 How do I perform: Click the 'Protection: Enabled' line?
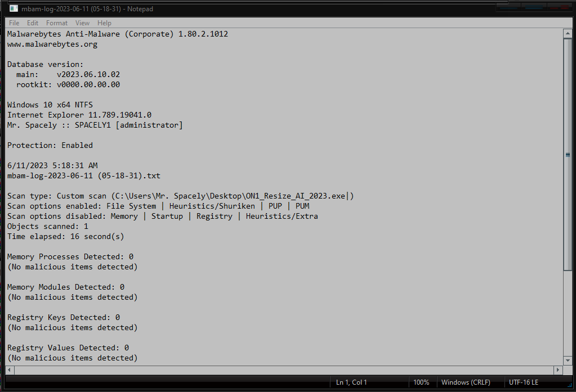[50, 145]
